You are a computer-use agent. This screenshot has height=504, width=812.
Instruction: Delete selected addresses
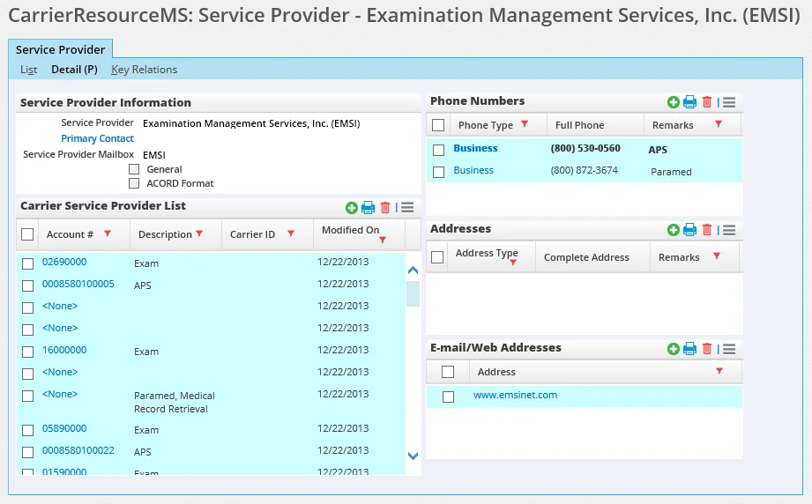coord(707,230)
